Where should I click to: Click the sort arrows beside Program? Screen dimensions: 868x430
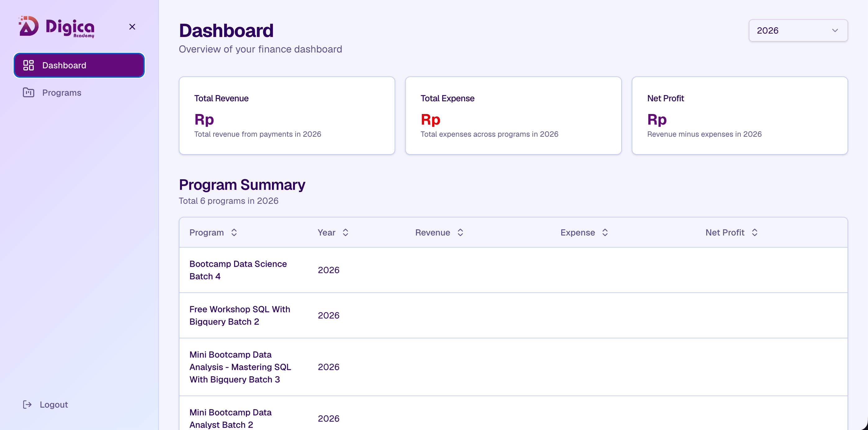pyautogui.click(x=234, y=232)
